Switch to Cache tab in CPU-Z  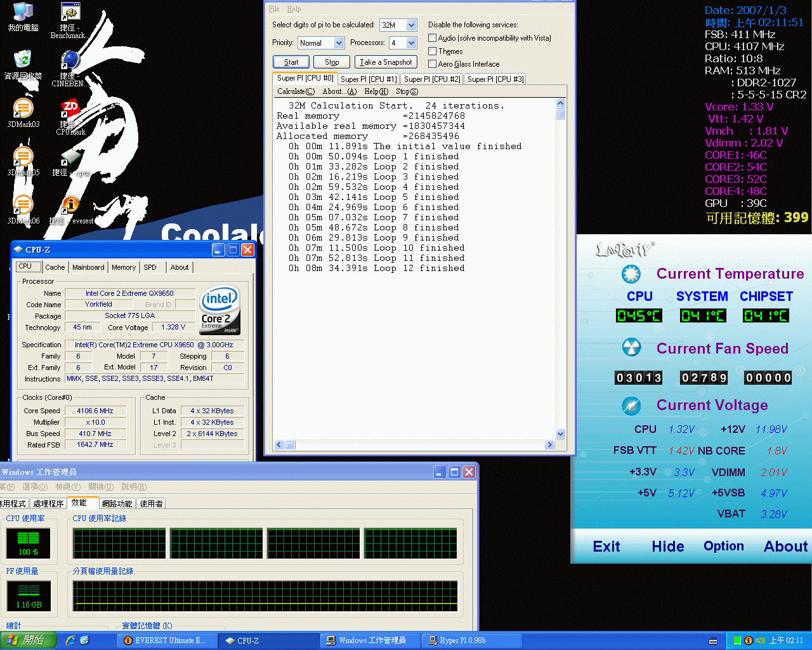coord(55,267)
